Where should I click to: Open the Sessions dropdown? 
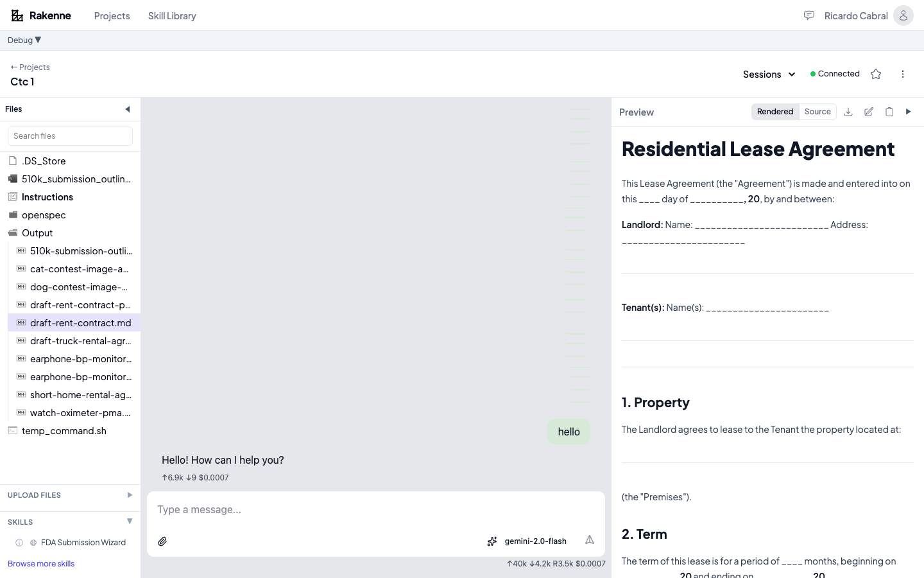(x=769, y=74)
